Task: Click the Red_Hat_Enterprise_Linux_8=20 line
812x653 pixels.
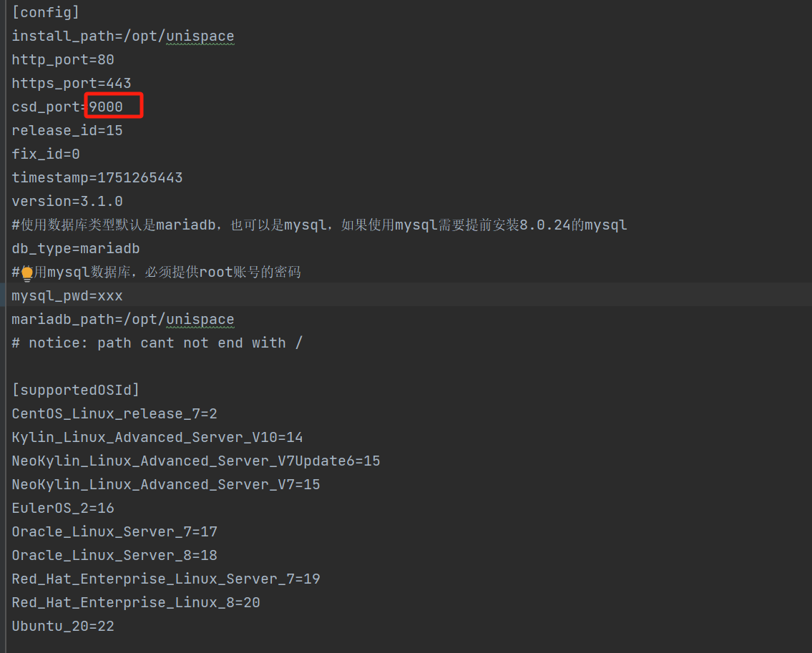Action: pyautogui.click(x=136, y=602)
